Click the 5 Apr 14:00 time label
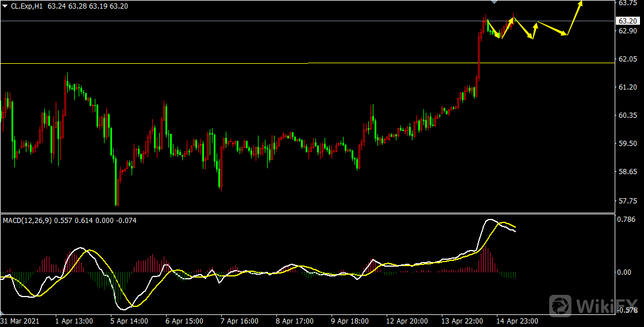The width and height of the screenshot is (644, 327). click(130, 321)
